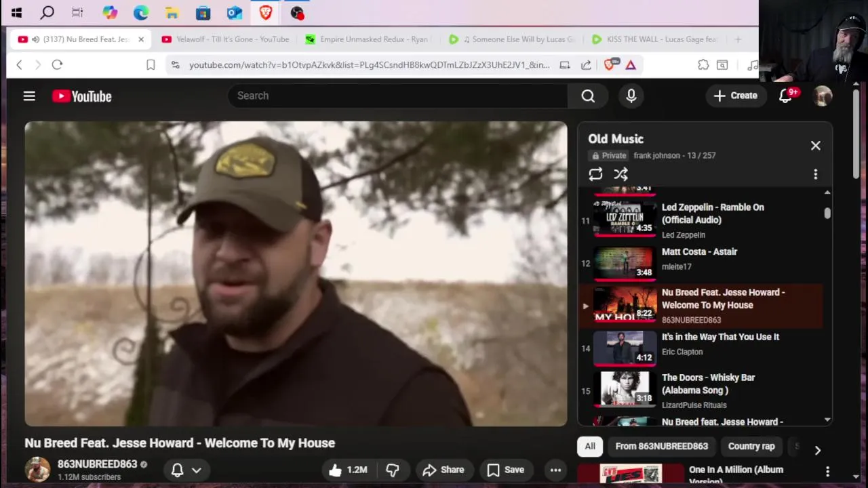Select current Welcome To My House playlist entry
The height and width of the screenshot is (488, 868).
[x=701, y=306]
